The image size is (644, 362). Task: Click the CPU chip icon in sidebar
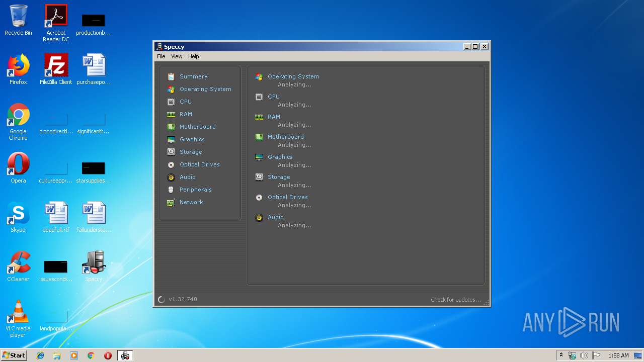click(x=171, y=102)
